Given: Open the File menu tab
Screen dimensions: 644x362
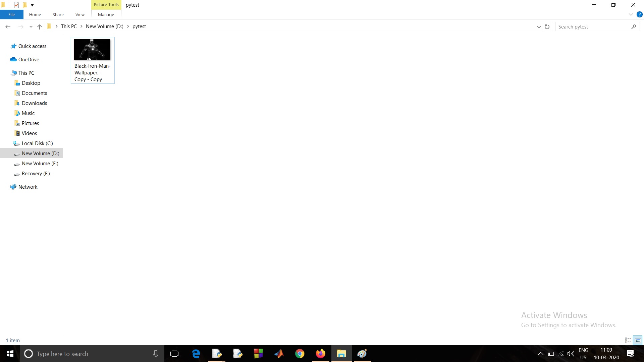Looking at the screenshot, I should (11, 14).
